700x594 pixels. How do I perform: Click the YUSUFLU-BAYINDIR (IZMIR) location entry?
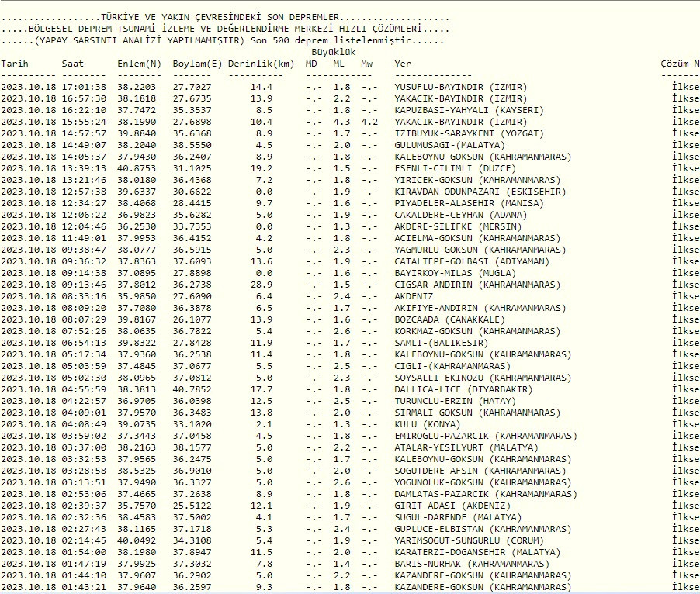pyautogui.click(x=460, y=87)
